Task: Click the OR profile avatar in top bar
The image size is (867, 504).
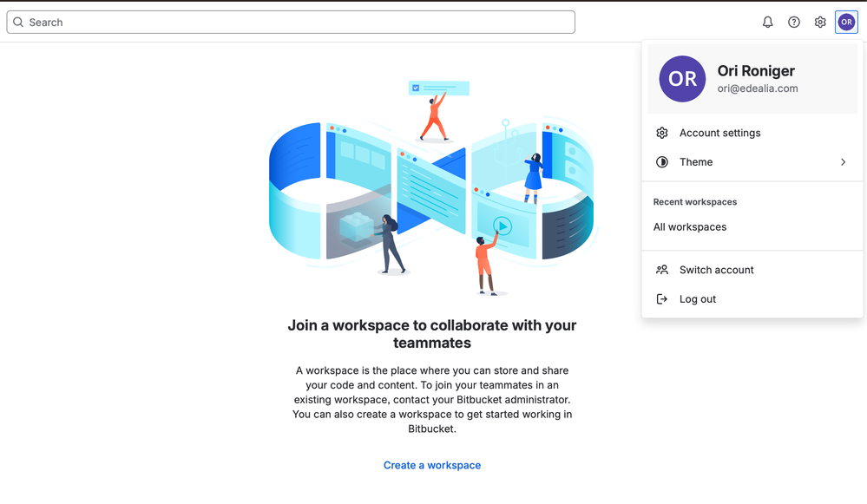Action: pos(846,22)
